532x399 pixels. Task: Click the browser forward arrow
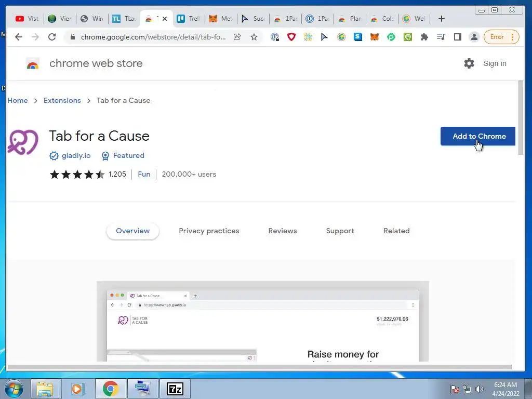point(35,37)
